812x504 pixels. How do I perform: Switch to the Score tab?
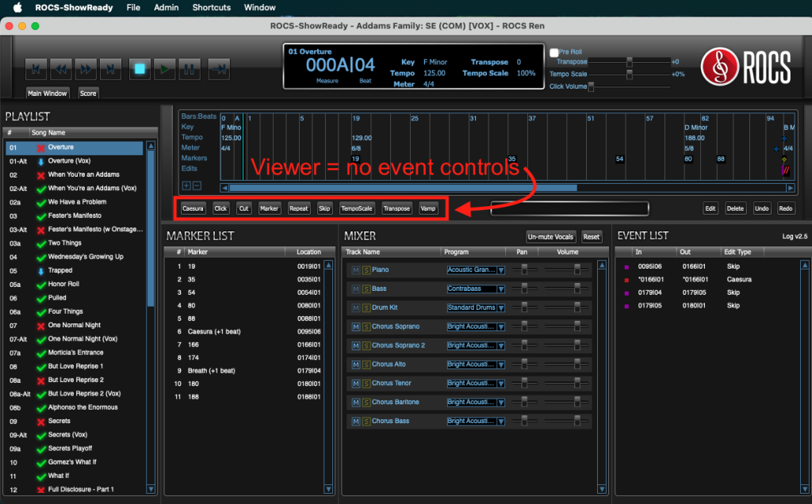(x=88, y=94)
